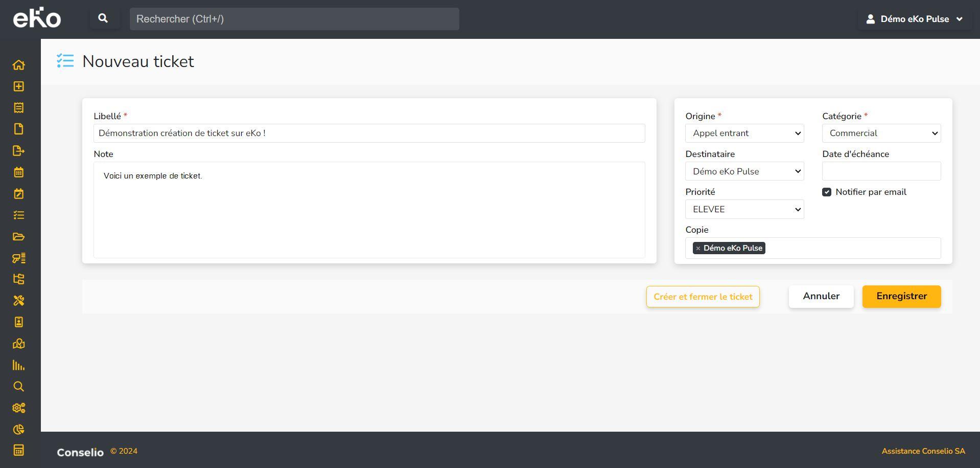This screenshot has width=980, height=468.
Task: Click the file export arrow icon in sidebar
Action: pyautogui.click(x=19, y=151)
